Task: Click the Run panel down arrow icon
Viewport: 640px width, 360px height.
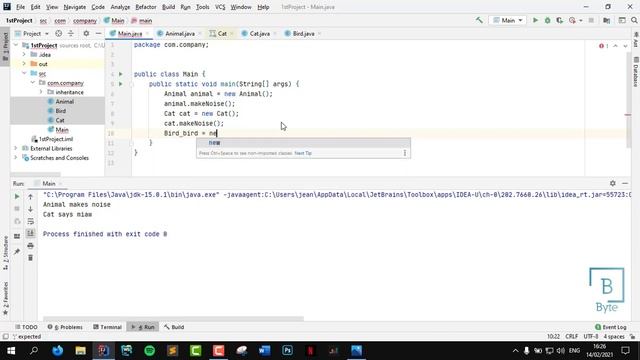Action: (x=30, y=209)
